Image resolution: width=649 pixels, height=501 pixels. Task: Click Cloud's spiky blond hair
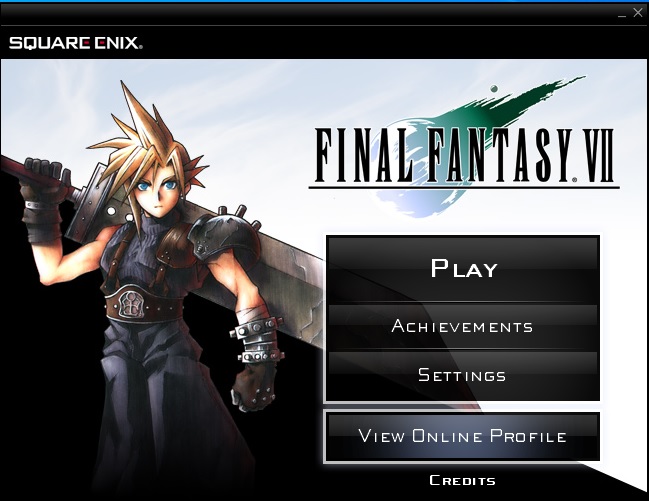point(151,137)
